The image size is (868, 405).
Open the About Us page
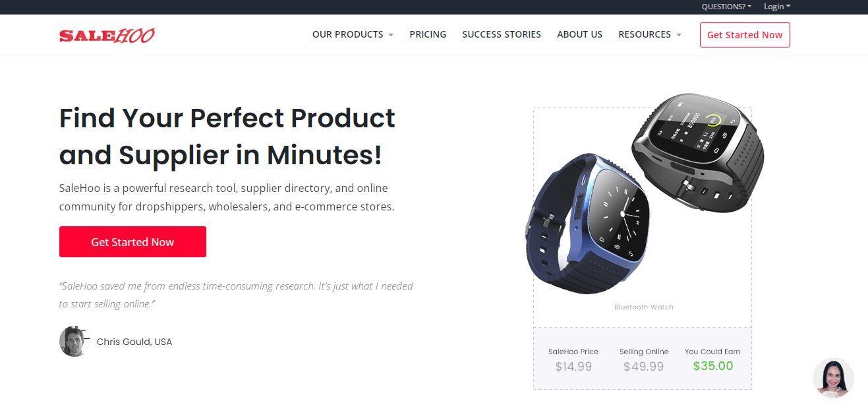[579, 34]
